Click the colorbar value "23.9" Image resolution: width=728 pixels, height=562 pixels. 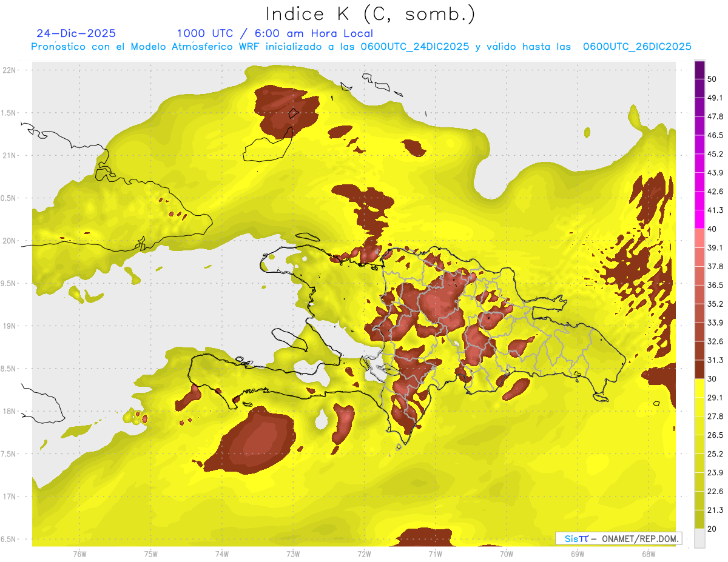[x=715, y=473]
